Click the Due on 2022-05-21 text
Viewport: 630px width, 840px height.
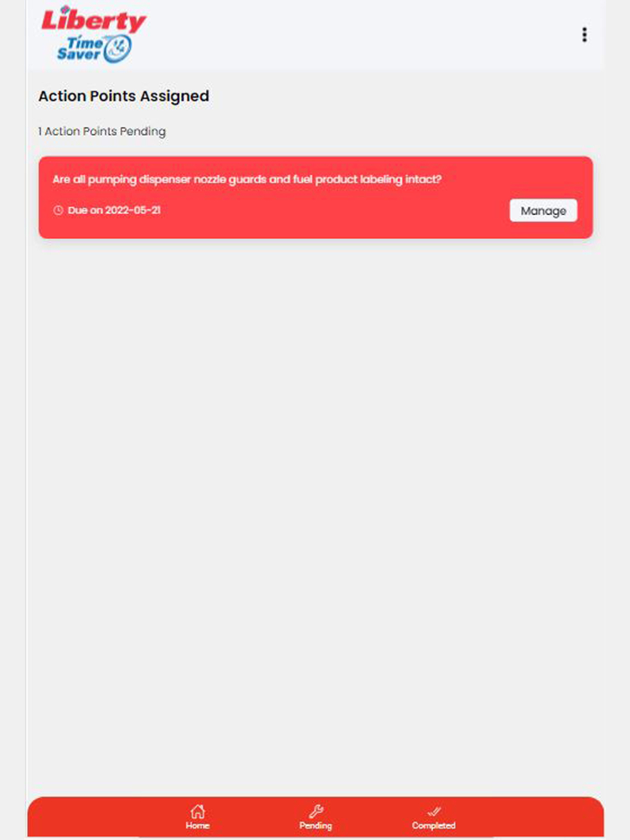(114, 210)
